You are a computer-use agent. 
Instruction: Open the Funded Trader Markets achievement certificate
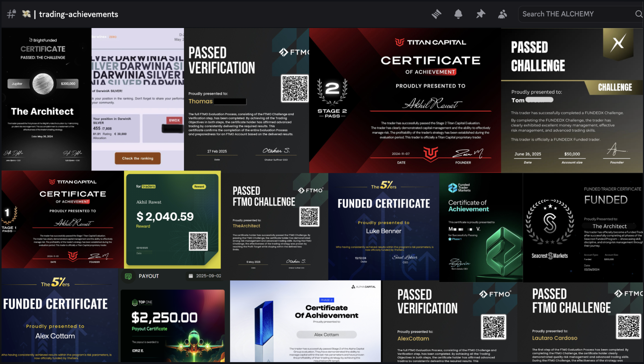[481, 227]
